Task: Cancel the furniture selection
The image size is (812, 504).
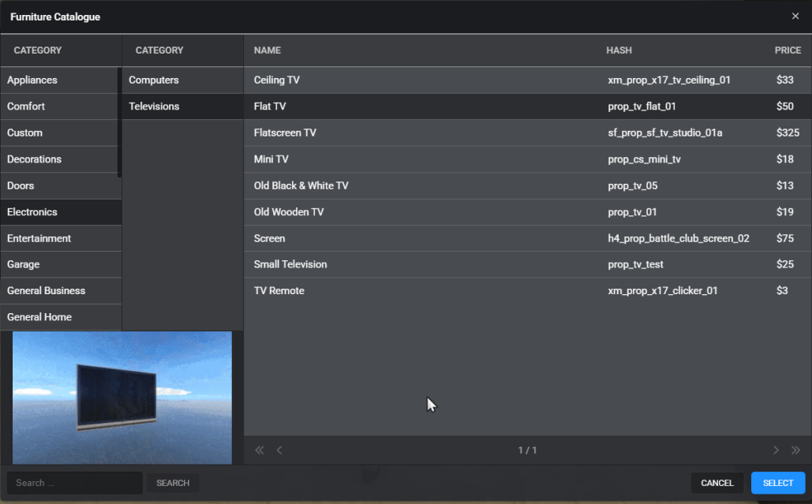Action: click(717, 483)
